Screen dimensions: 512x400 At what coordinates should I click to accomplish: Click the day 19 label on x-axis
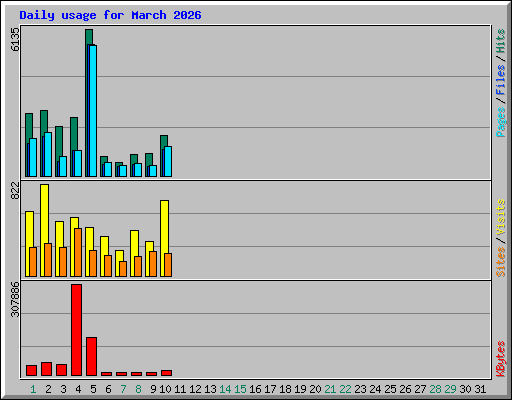click(300, 389)
